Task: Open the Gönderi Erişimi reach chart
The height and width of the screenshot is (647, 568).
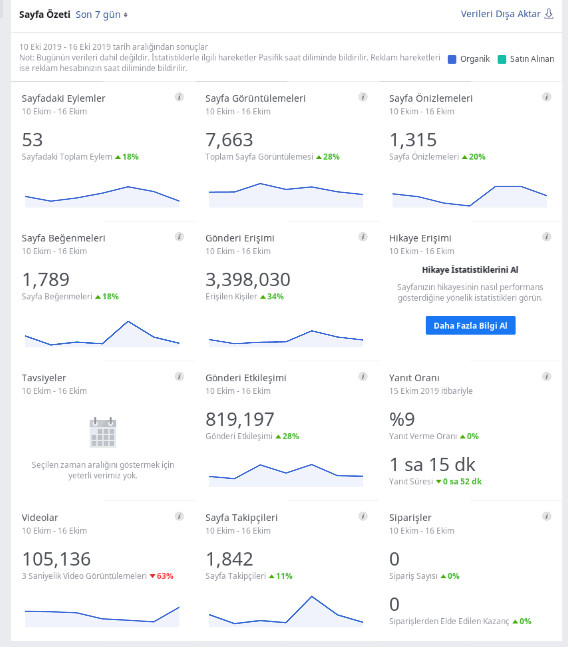Action: [x=286, y=338]
